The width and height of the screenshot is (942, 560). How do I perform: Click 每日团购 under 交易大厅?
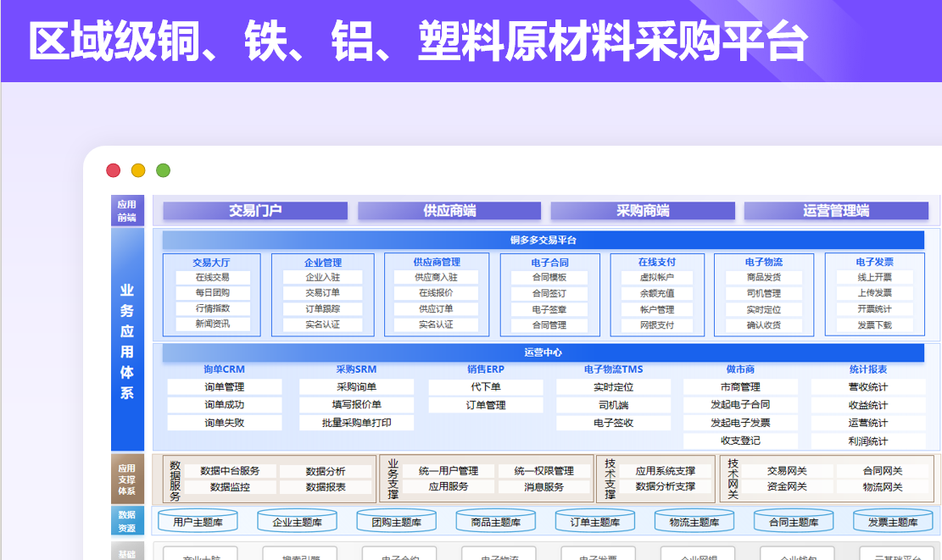pos(212,293)
